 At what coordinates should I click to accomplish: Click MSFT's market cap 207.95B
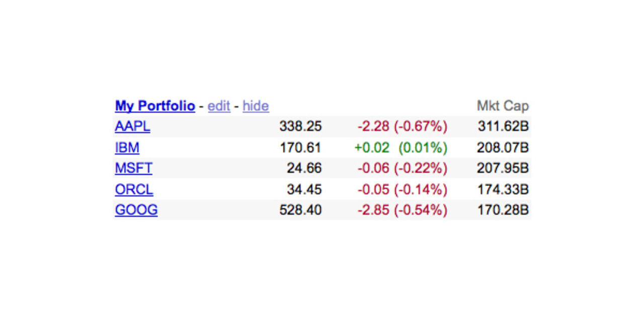[503, 168]
